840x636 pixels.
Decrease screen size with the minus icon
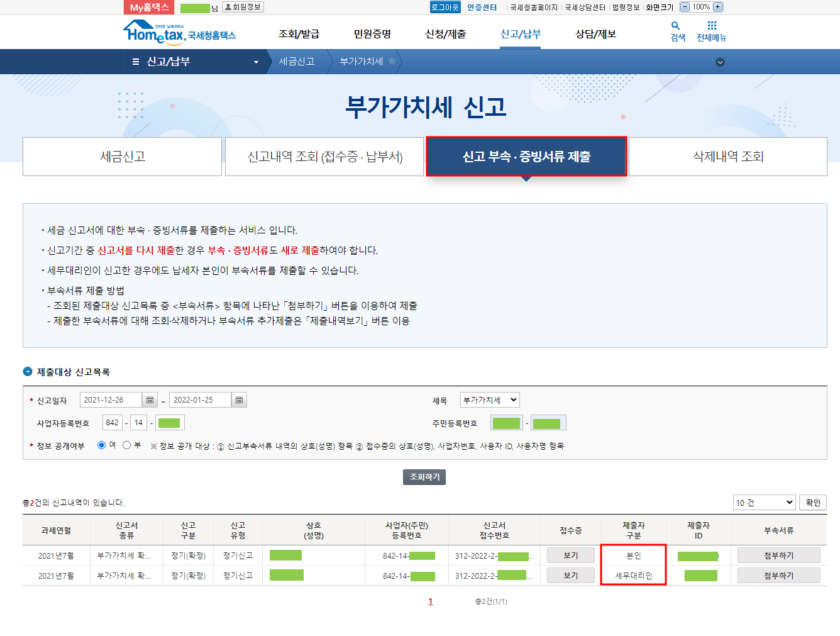point(685,7)
